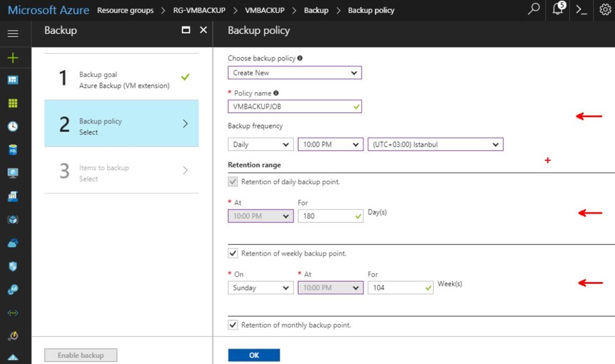Screen dimensions: 615x364
Task: Launch Cloud Shell from the top bar
Action: coord(581,10)
